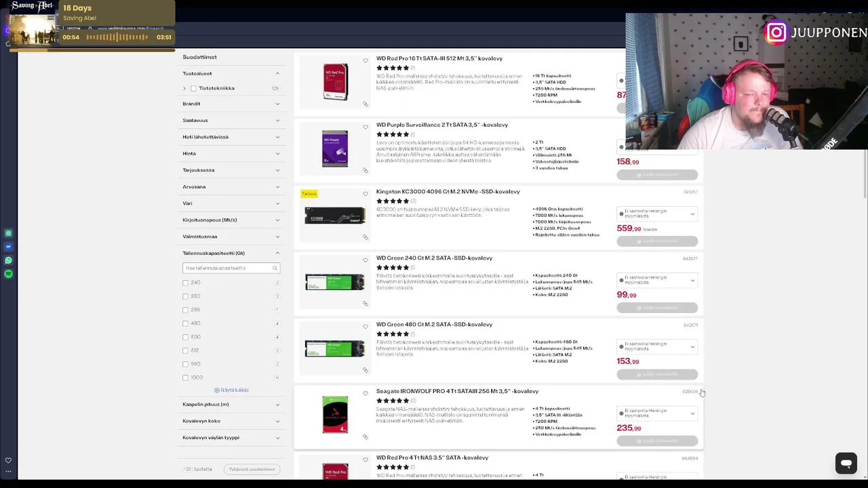The height and width of the screenshot is (488, 868).
Task: Open WhatsApp from the browser sidebar
Action: (x=8, y=260)
